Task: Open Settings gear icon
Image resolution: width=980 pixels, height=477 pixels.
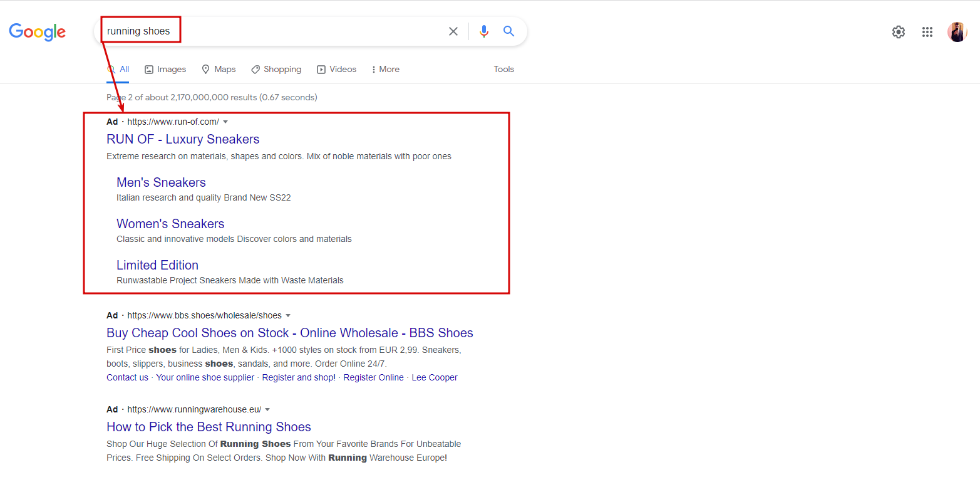Action: (899, 32)
